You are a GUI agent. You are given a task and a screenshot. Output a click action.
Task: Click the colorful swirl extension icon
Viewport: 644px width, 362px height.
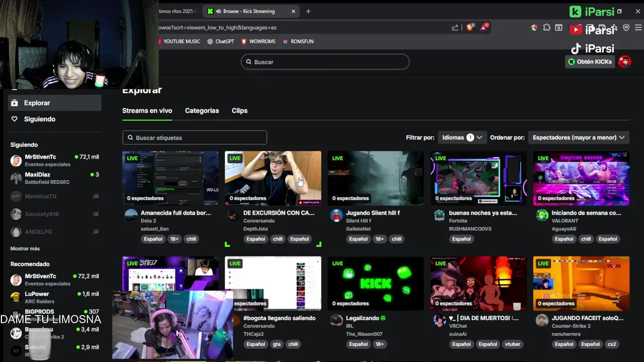(534, 28)
